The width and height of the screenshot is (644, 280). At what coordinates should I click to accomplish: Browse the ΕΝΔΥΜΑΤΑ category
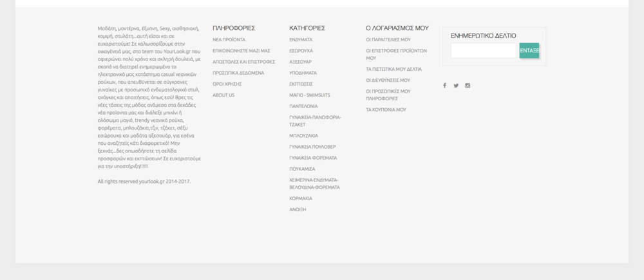(x=301, y=40)
